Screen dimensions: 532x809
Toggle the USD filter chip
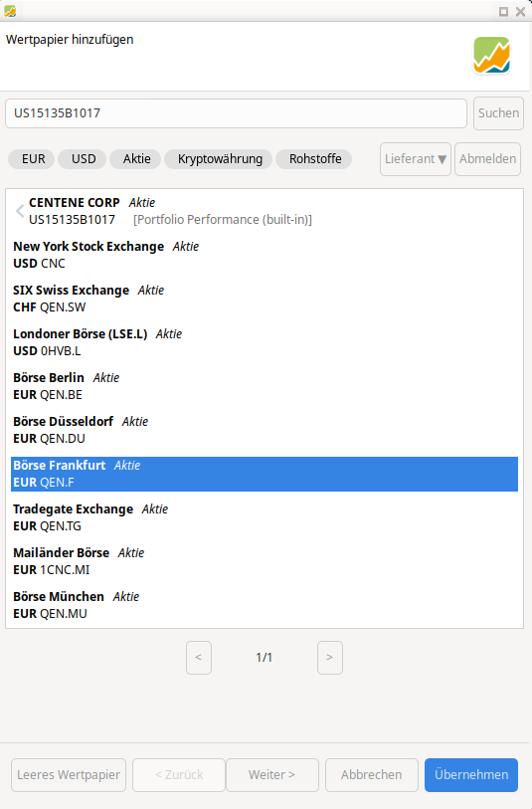pos(84,159)
